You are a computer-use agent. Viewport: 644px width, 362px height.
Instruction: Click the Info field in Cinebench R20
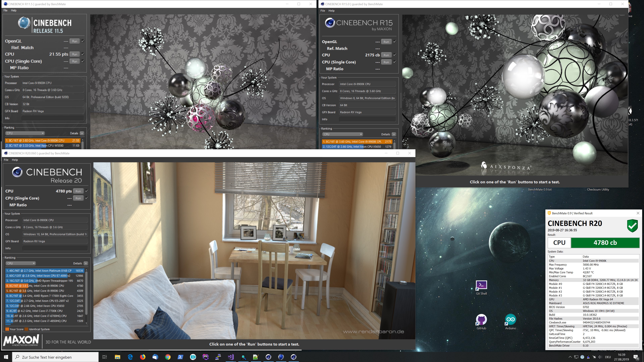(55, 248)
